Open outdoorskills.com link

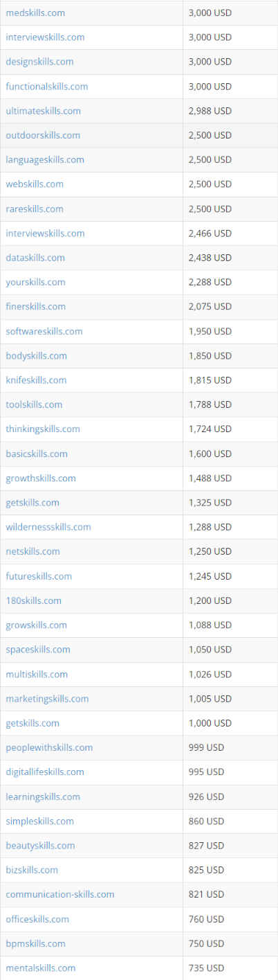[x=43, y=135]
